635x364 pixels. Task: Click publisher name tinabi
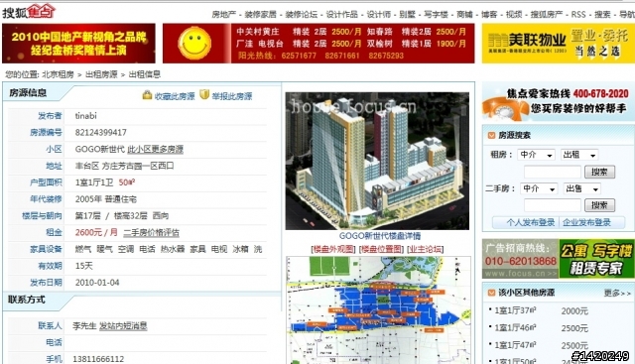click(x=86, y=116)
